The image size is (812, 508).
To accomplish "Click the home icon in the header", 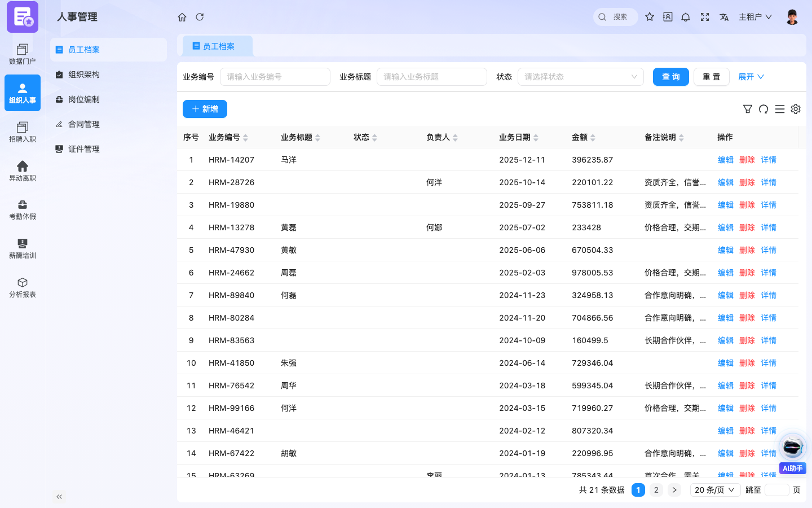I will (182, 17).
